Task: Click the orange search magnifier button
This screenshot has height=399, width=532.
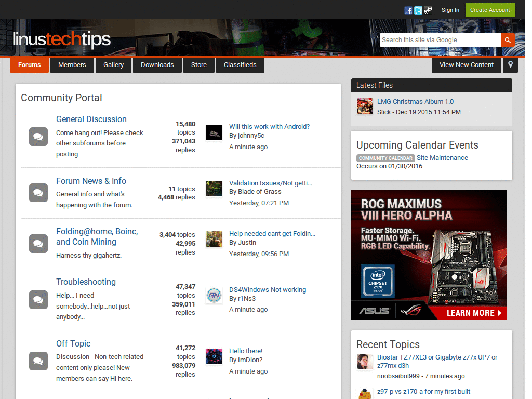Action: pyautogui.click(x=508, y=40)
